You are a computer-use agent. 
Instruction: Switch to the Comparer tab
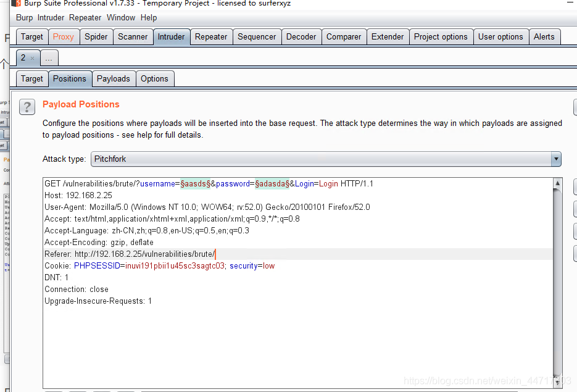[344, 37]
